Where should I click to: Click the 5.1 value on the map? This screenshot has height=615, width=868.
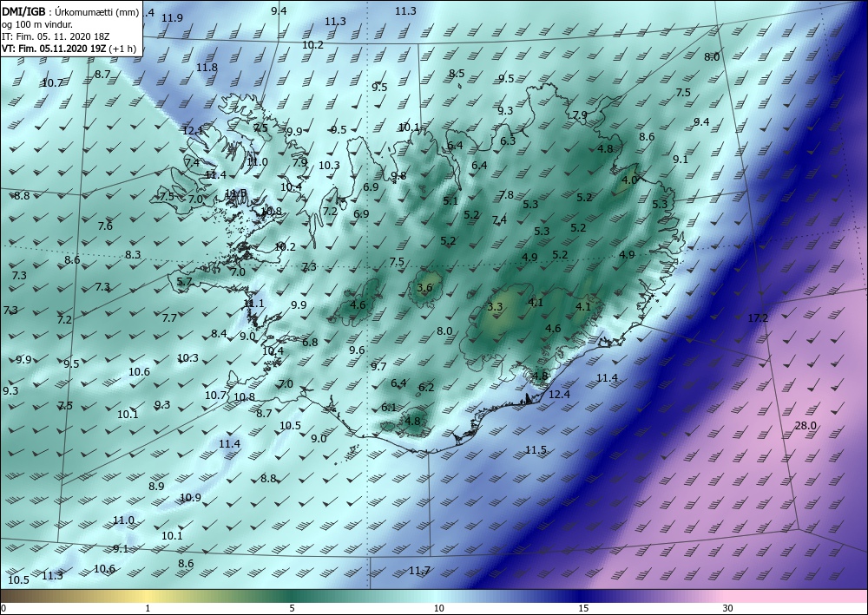[x=450, y=200]
